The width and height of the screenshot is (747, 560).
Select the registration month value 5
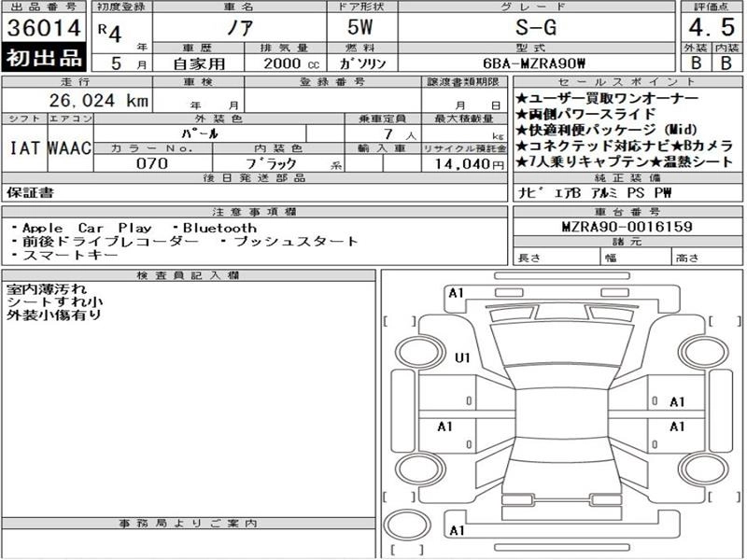coord(116,63)
